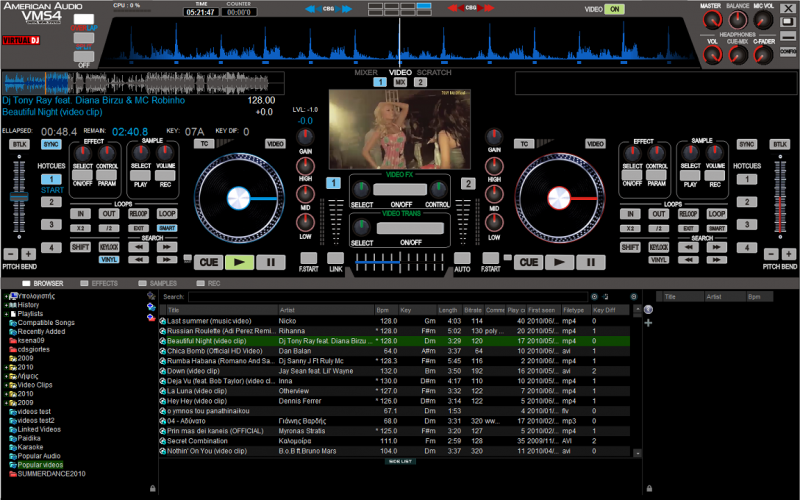Toggle SYNC on deck 1
The image size is (800, 500).
(51, 144)
